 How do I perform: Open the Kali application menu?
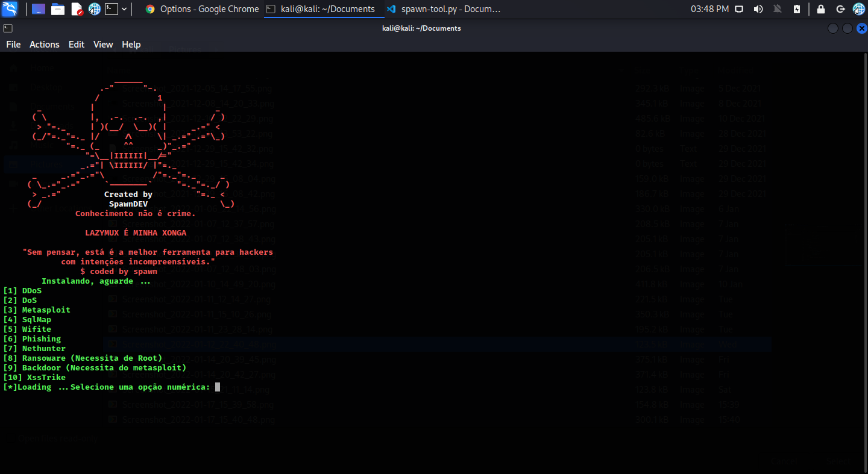pyautogui.click(x=8, y=8)
